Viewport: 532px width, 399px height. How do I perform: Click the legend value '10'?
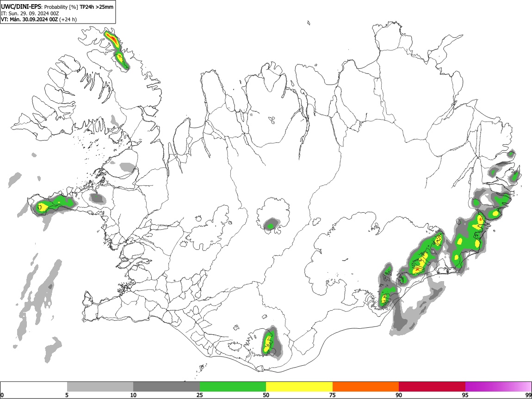[x=133, y=395]
